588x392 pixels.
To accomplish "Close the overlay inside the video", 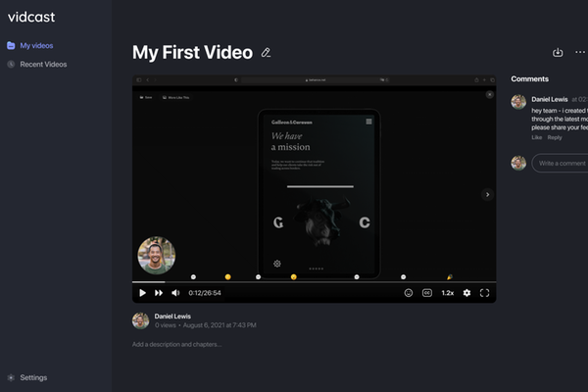I will (489, 94).
